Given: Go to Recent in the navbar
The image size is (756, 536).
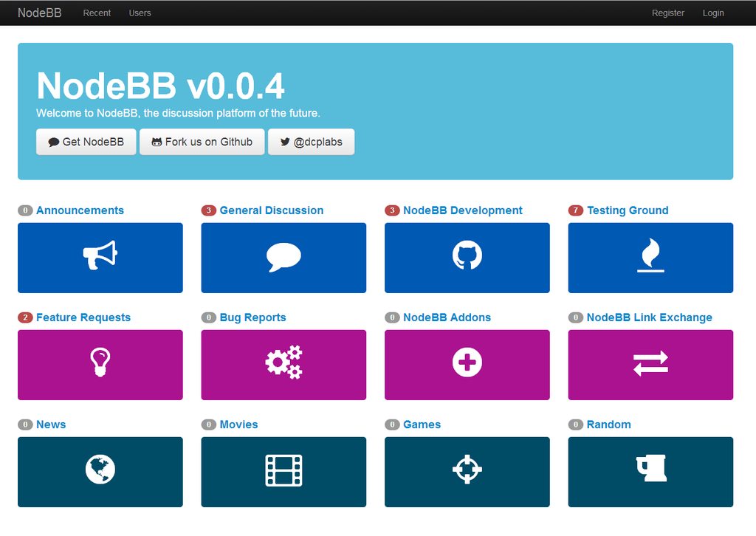Looking at the screenshot, I should pos(97,13).
